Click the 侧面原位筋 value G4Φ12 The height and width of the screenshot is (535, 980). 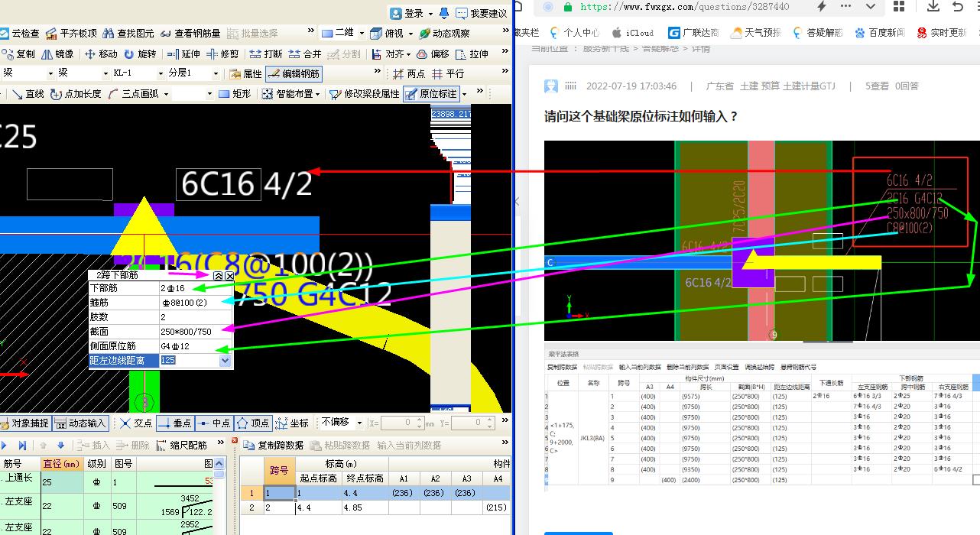pyautogui.click(x=196, y=346)
